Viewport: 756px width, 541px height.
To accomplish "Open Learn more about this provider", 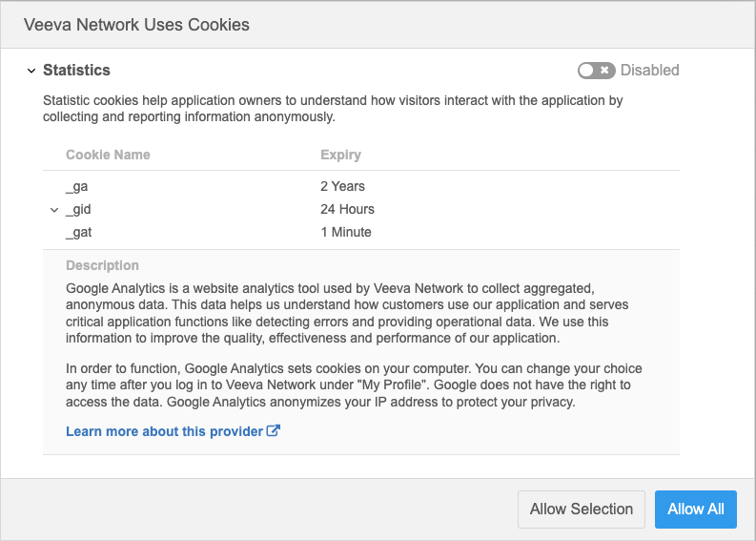I will (164, 431).
